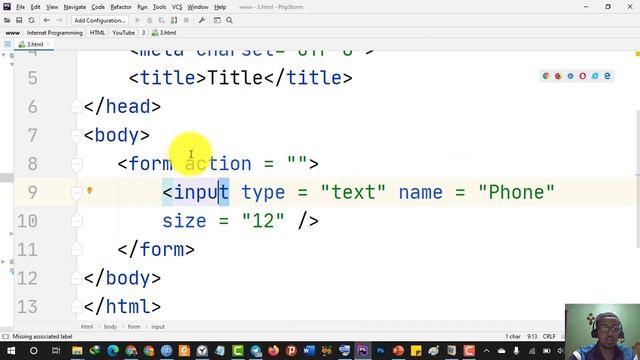This screenshot has height=360, width=640.
Task: Go forward using the right arrow
Action: (59, 20)
